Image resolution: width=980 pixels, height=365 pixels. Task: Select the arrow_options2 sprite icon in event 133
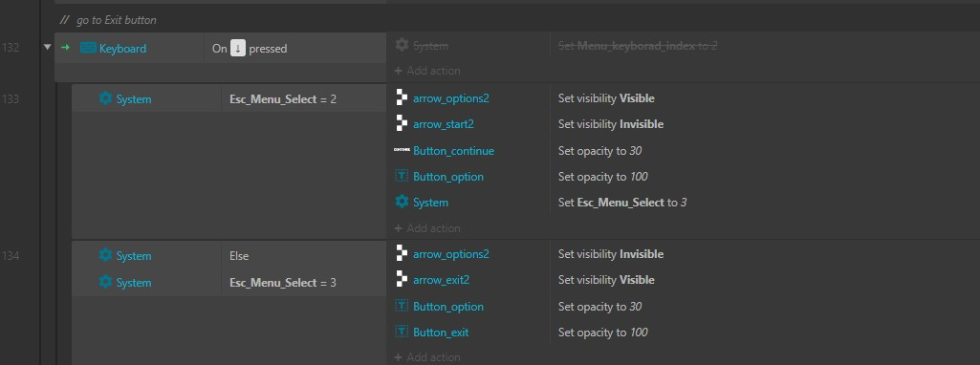(402, 98)
